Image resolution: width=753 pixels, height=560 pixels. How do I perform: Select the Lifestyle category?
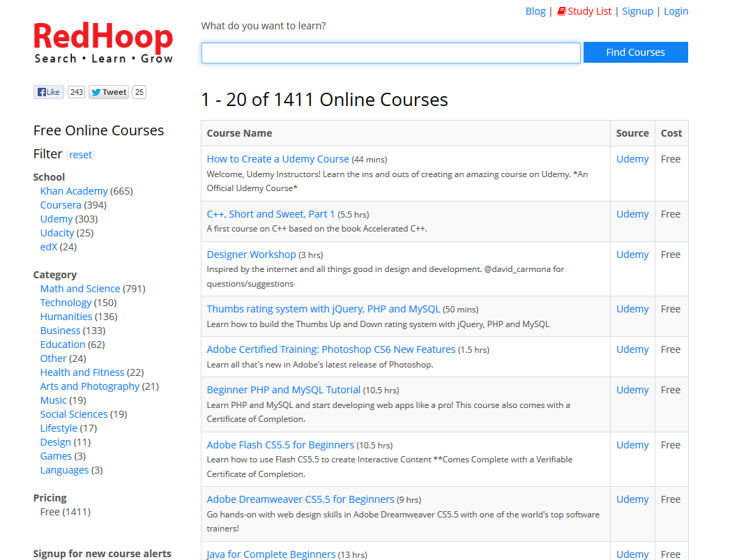(59, 428)
